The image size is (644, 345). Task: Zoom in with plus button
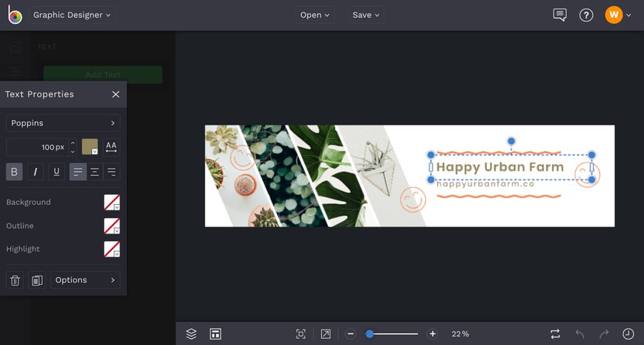(433, 334)
